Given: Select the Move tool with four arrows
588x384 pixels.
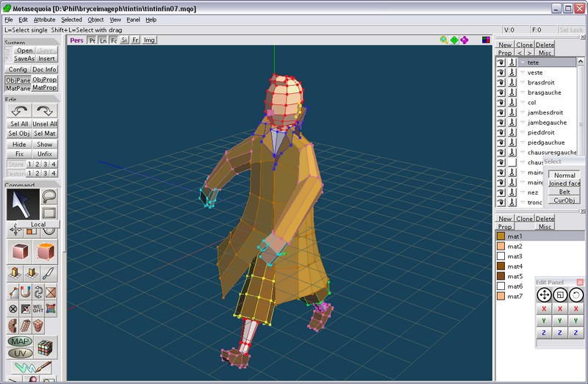Looking at the screenshot, I should pos(15,230).
